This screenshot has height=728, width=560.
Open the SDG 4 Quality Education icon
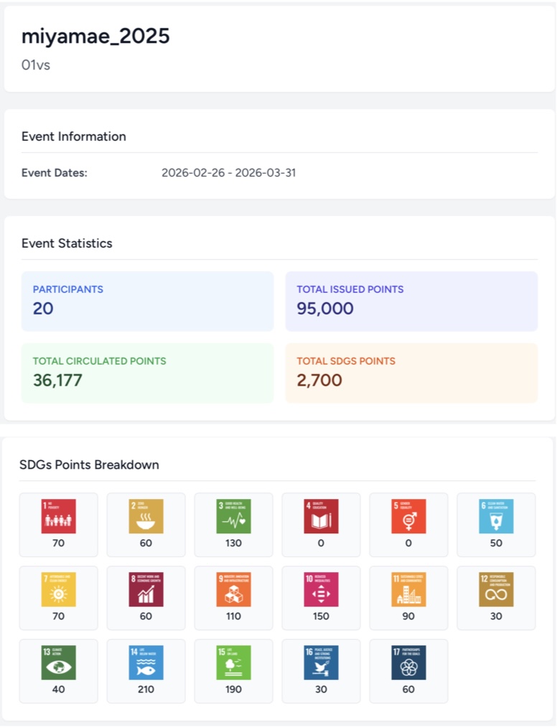coord(321,516)
